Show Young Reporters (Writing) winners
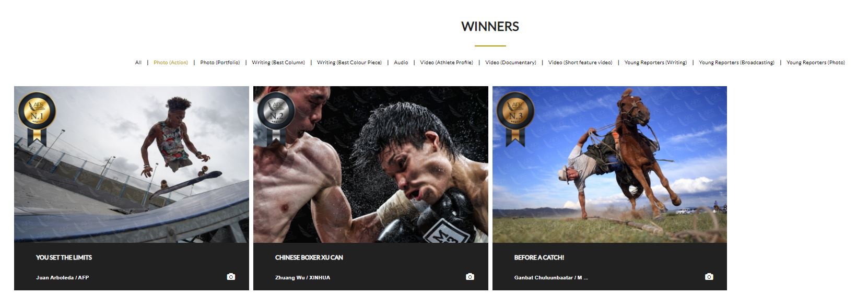868x306 pixels. point(655,63)
